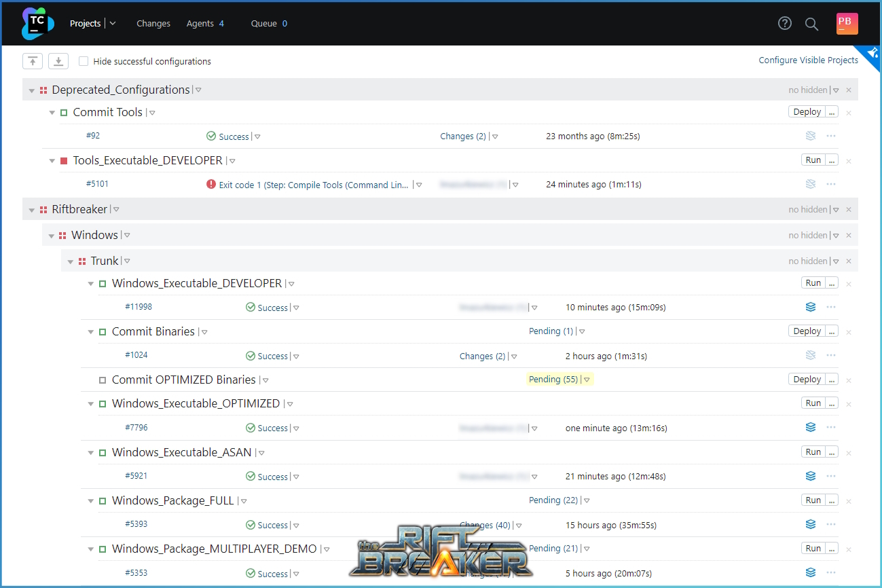This screenshot has width=882, height=588.
Task: Open artifacts icon for build #11998
Action: 810,307
